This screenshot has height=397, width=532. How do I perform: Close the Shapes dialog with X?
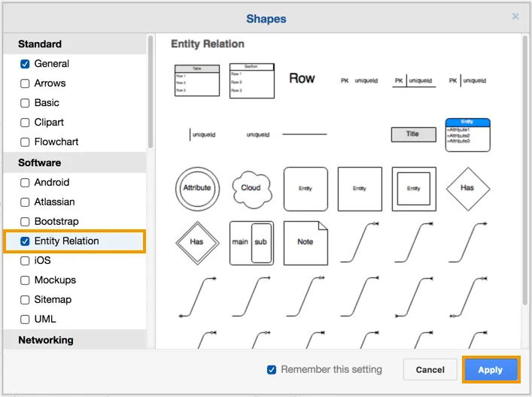[x=515, y=17]
